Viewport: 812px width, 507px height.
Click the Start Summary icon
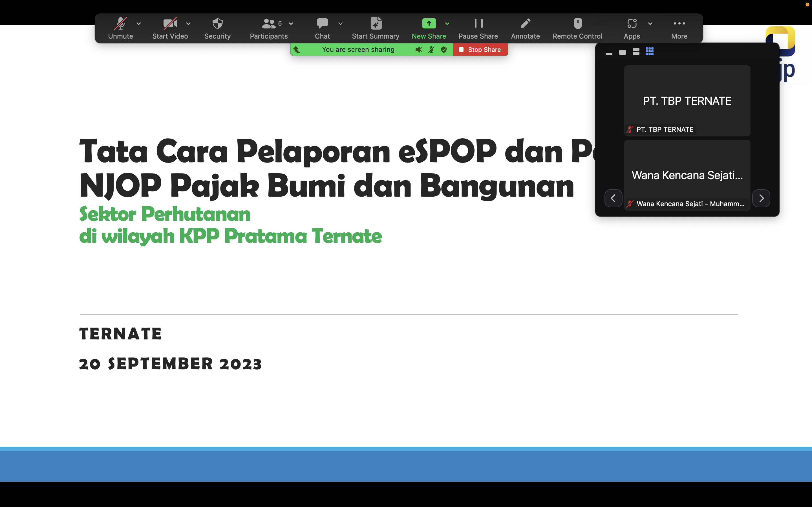376,23
